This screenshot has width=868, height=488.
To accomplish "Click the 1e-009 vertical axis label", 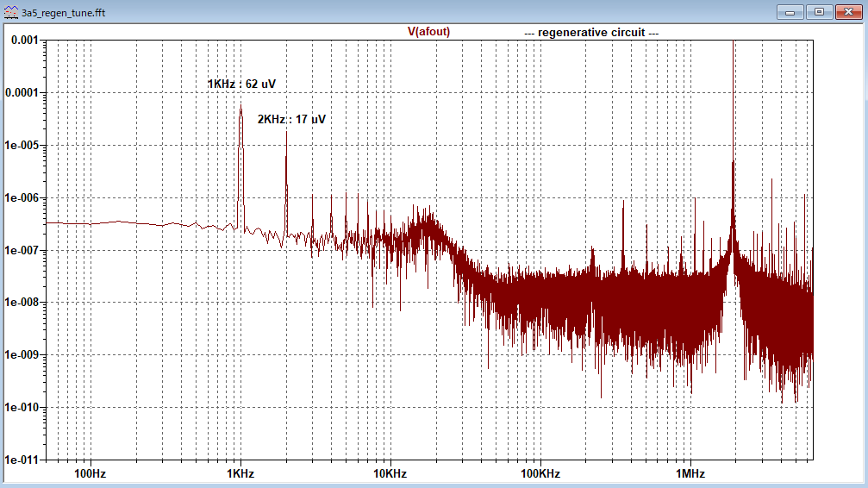I will [23, 355].
